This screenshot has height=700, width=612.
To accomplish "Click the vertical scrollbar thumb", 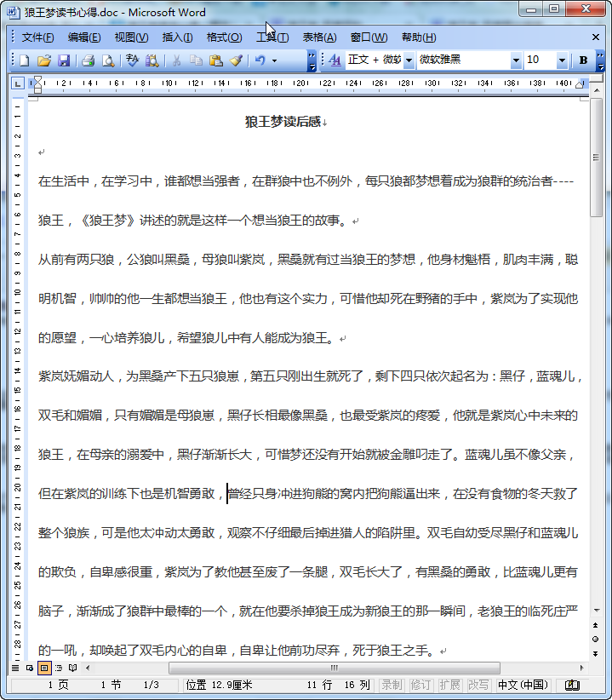I will pos(596,158).
